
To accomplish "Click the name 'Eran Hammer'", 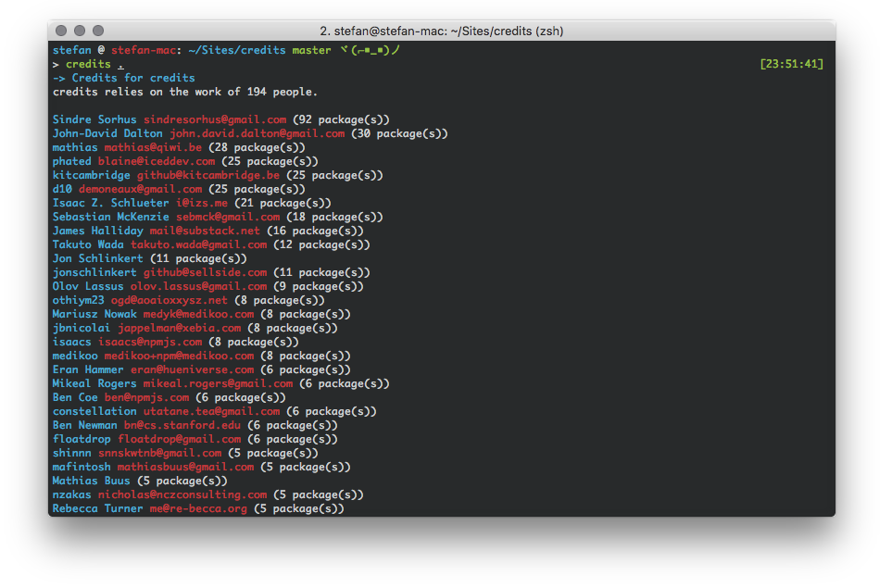I will coord(88,369).
